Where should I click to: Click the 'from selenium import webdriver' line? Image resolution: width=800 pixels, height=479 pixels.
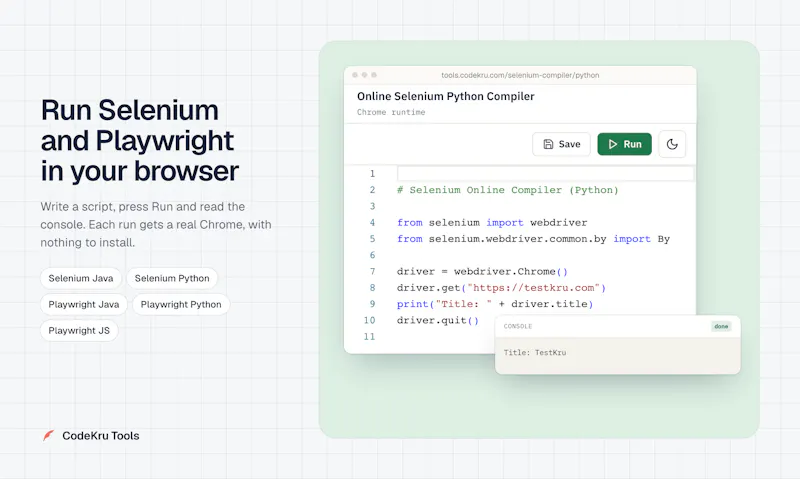point(492,223)
